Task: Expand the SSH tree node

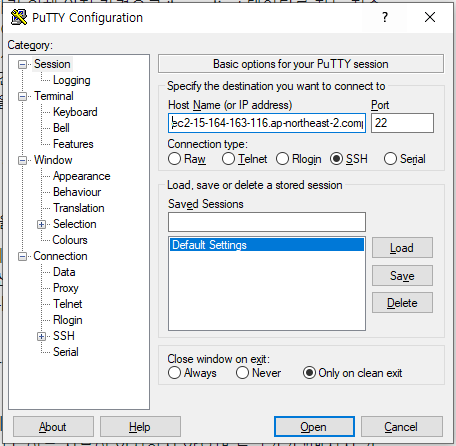Action: (x=41, y=336)
